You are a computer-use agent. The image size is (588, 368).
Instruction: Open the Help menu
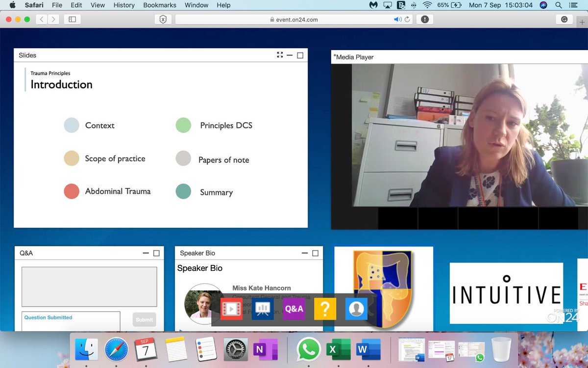(x=223, y=5)
